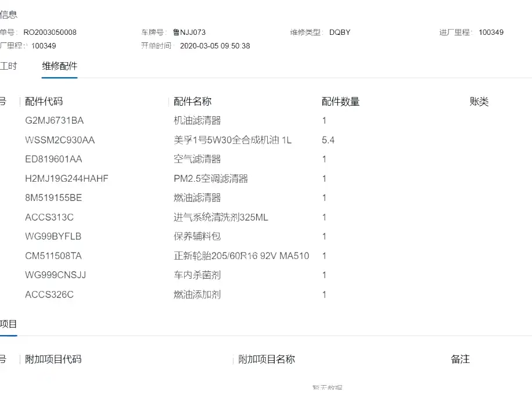Image resolution: width=532 pixels, height=399 pixels.
Task: Click the 配件名称 column header
Action: click(192, 101)
